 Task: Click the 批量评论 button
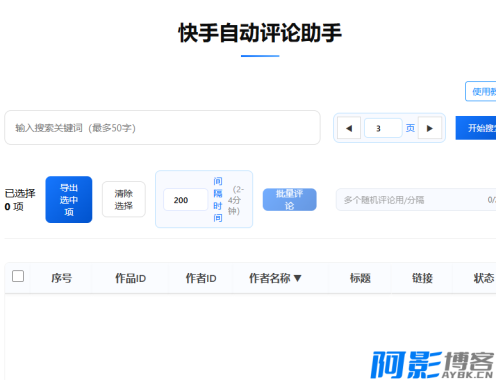click(x=289, y=199)
